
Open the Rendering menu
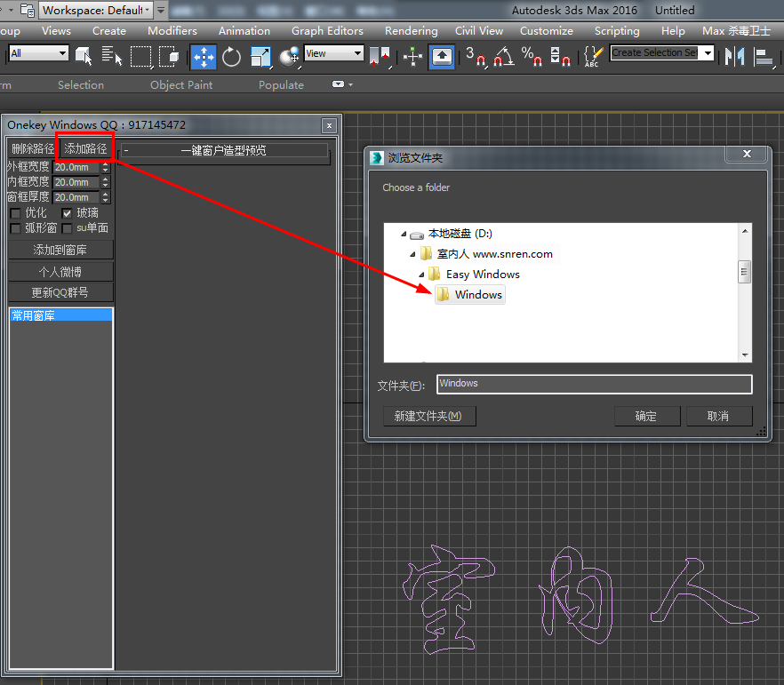pos(411,31)
